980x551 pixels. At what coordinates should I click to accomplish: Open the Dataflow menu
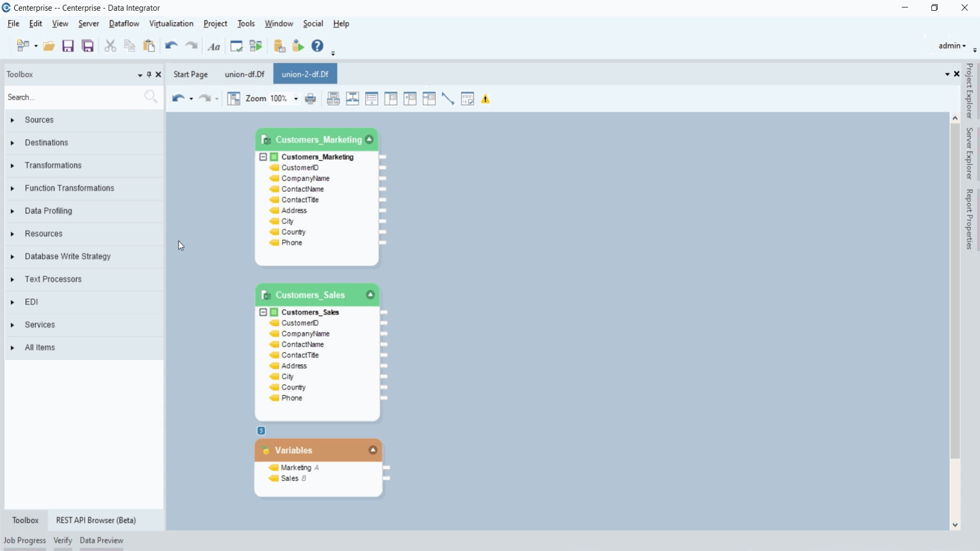(124, 24)
